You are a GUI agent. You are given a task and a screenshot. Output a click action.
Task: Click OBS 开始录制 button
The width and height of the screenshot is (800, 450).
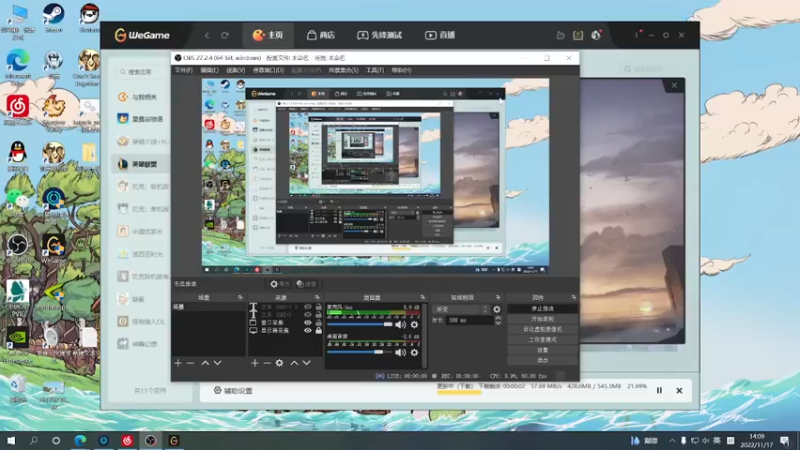coord(542,319)
